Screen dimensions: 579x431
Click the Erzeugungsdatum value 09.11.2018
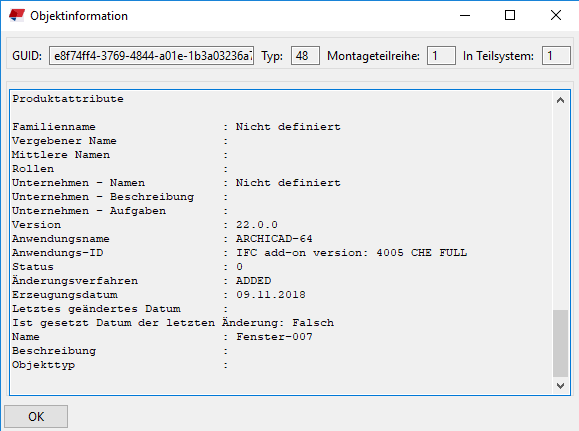[271, 295]
